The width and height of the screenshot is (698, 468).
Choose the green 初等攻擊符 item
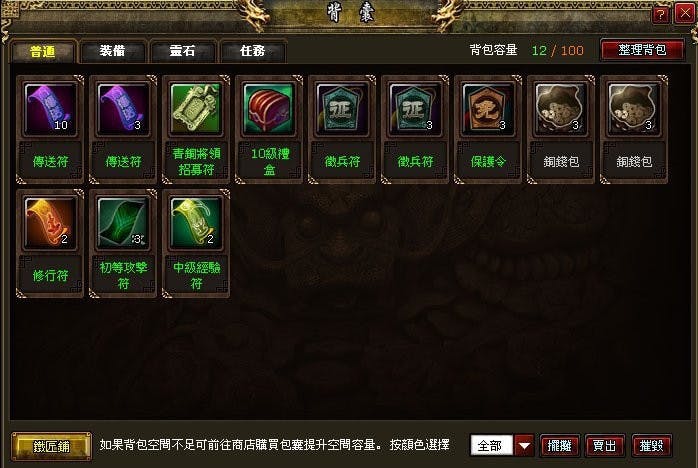(x=123, y=223)
